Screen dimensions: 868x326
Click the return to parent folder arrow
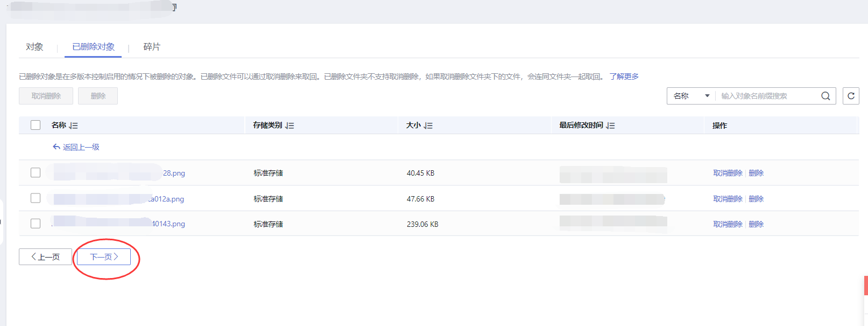(57, 147)
